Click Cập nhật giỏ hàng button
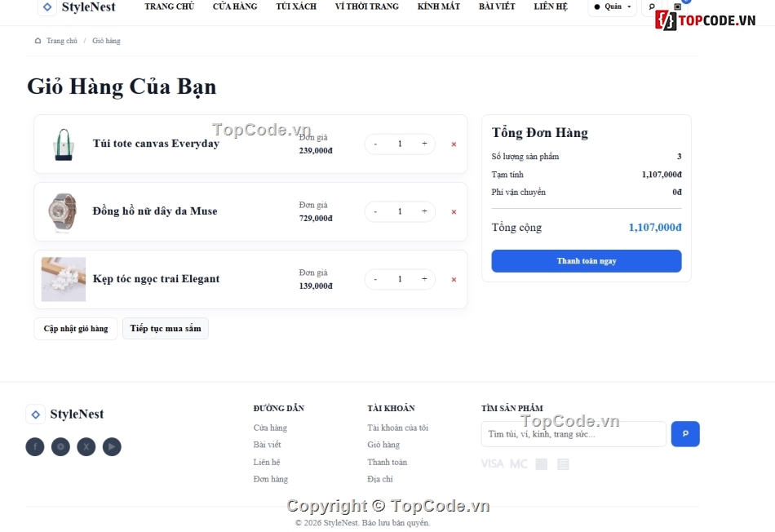Image resolution: width=775 pixels, height=532 pixels. point(76,329)
